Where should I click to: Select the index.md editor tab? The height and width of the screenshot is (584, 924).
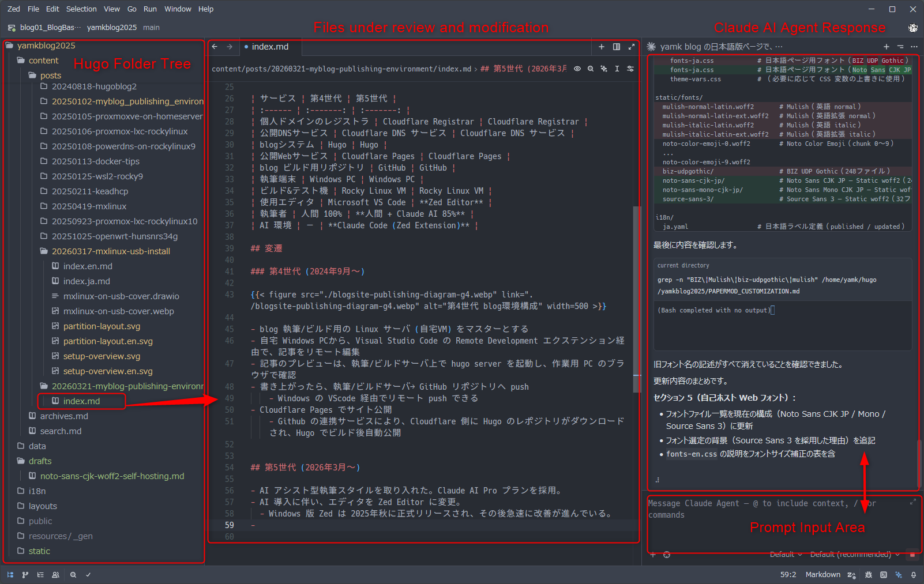coord(270,47)
